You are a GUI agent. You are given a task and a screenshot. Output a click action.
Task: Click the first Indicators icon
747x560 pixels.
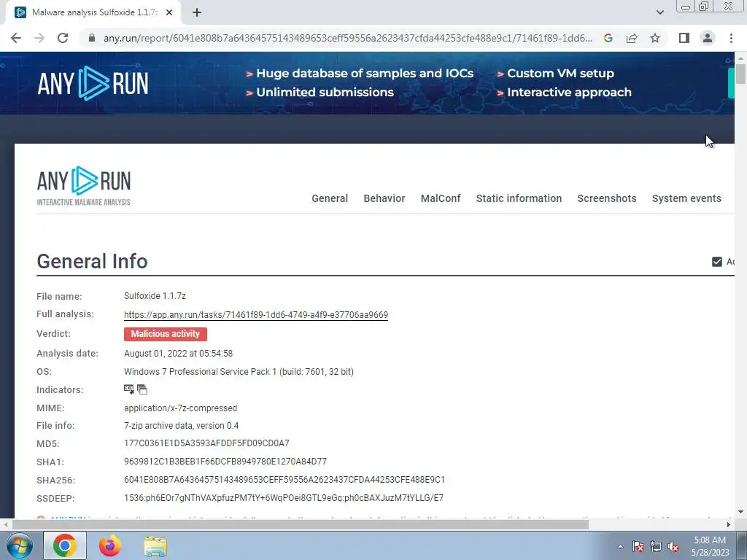128,389
